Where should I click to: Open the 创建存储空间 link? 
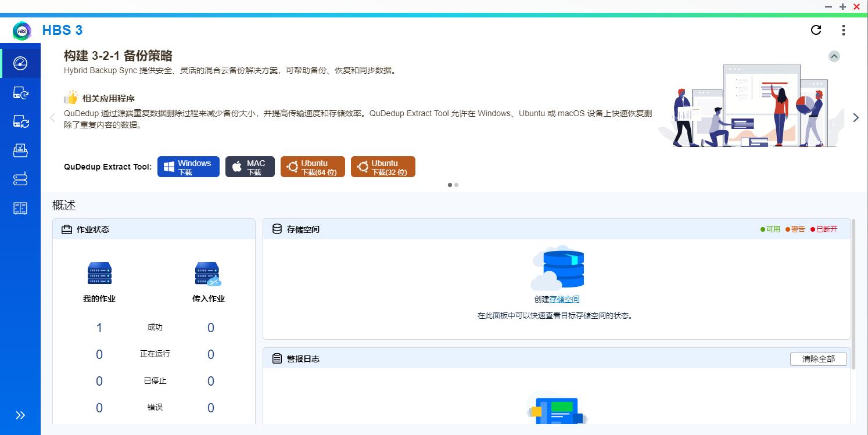(x=563, y=299)
